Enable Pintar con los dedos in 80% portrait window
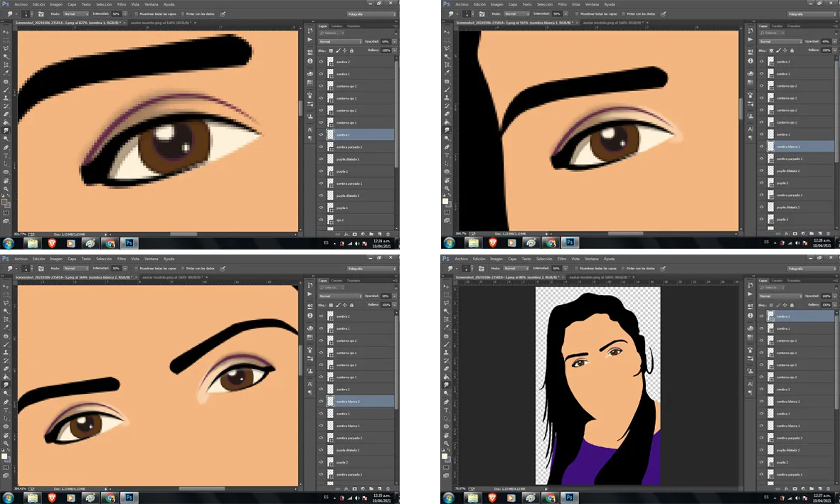840x504 pixels. coord(623,268)
